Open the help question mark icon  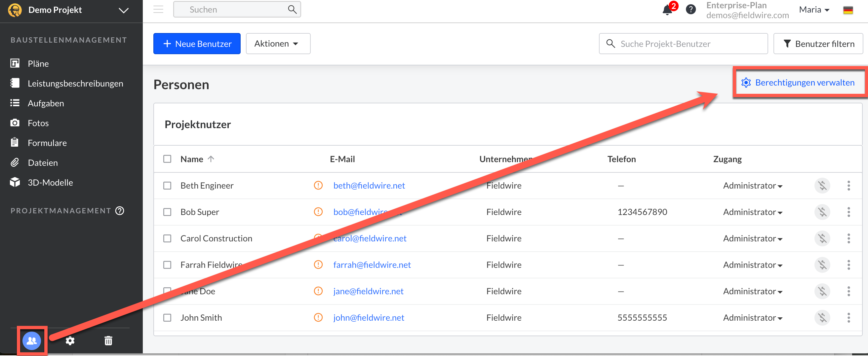(691, 10)
